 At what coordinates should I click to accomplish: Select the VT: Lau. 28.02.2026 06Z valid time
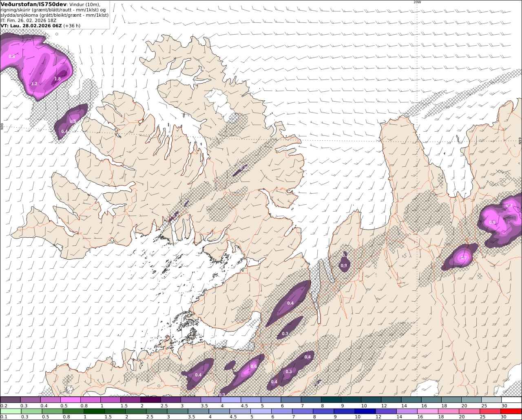tap(31, 26)
